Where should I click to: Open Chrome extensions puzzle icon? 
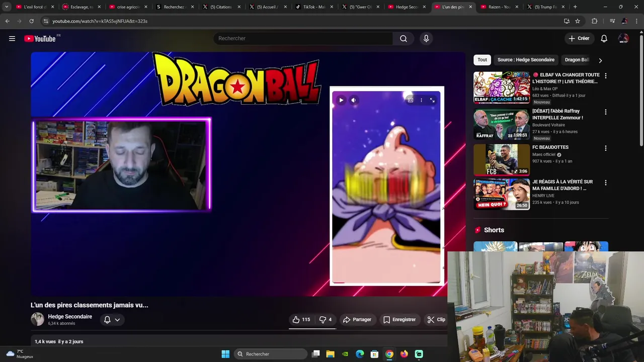tap(595, 21)
